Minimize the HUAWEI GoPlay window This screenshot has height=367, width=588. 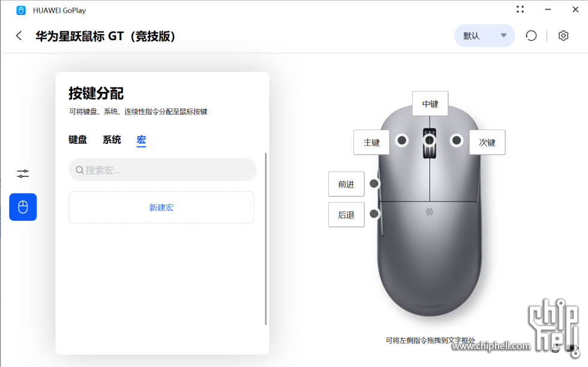point(548,10)
